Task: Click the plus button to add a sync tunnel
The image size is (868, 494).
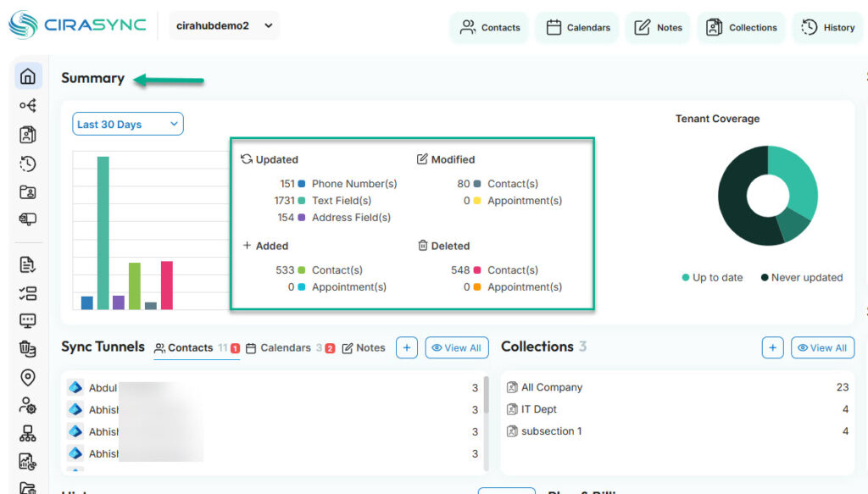Action: point(408,347)
